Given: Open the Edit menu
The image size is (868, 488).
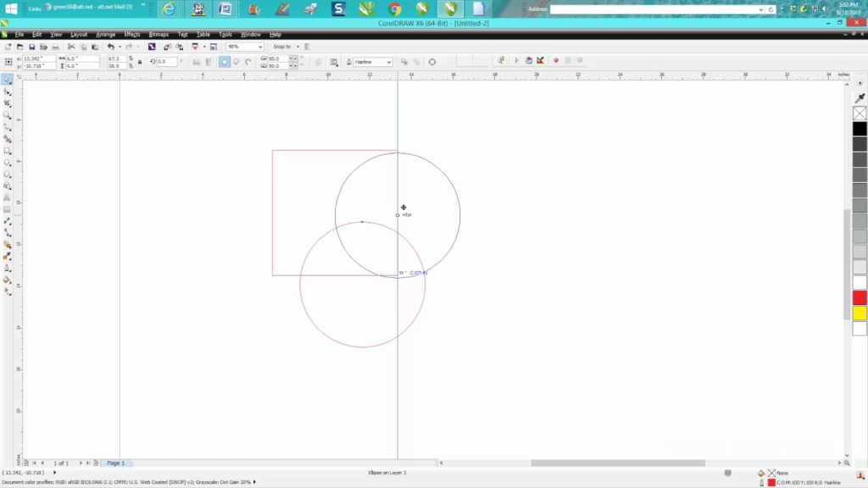Looking at the screenshot, I should (37, 34).
